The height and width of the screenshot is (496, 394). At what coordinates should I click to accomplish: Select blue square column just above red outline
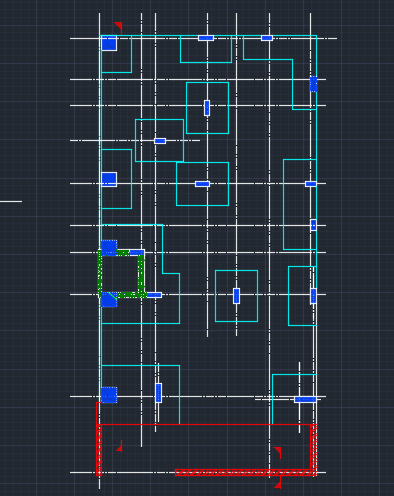[x=109, y=395]
